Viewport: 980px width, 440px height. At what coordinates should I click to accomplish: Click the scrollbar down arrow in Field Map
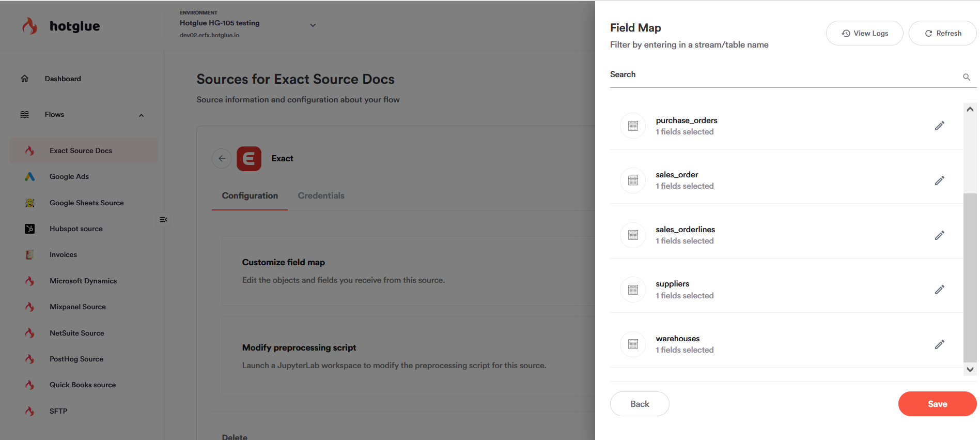click(970, 369)
